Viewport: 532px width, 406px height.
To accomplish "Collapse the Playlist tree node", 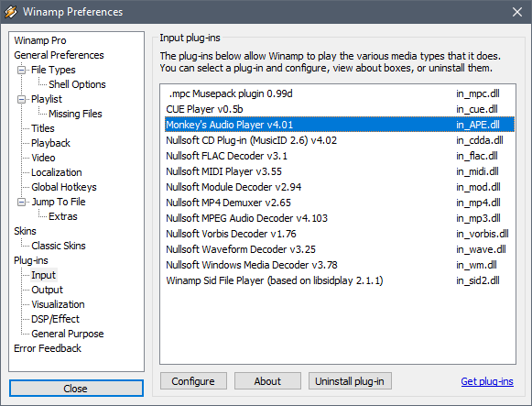I will pos(21,99).
